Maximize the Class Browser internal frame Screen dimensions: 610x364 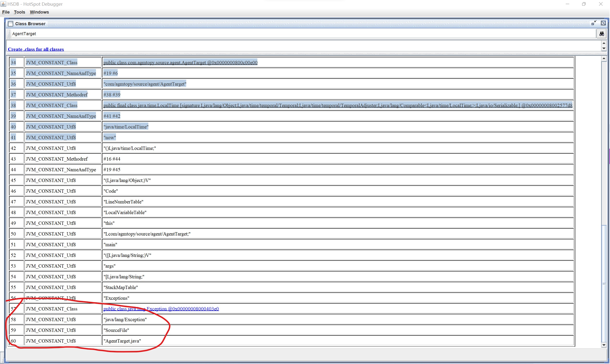[594, 23]
